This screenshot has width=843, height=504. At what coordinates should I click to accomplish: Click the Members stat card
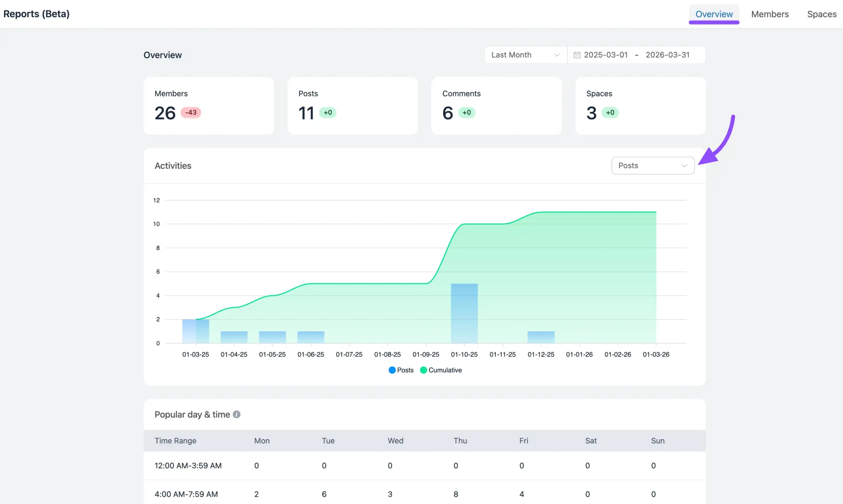(x=208, y=106)
